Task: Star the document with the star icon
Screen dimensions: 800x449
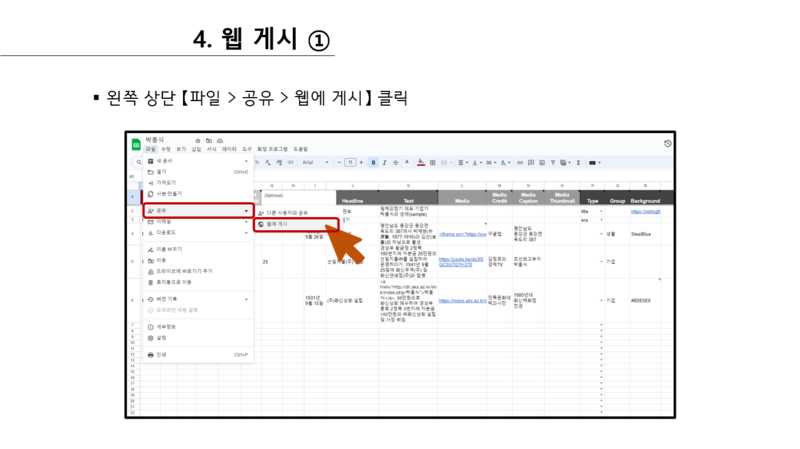Action: click(x=198, y=140)
